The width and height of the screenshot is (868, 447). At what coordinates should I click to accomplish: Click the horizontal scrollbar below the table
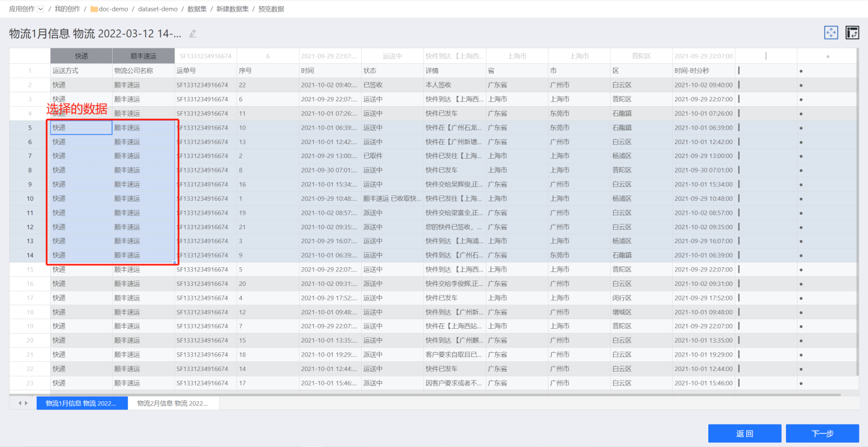click(x=422, y=395)
